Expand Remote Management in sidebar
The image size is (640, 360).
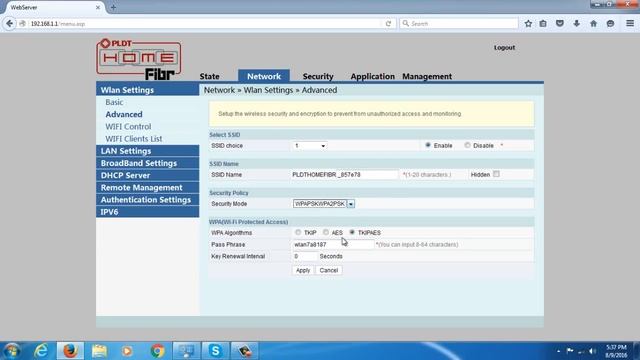click(147, 187)
